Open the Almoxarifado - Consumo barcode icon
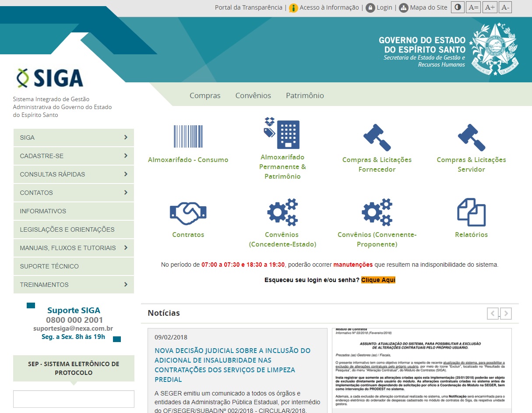This screenshot has height=413, width=532. click(188, 136)
